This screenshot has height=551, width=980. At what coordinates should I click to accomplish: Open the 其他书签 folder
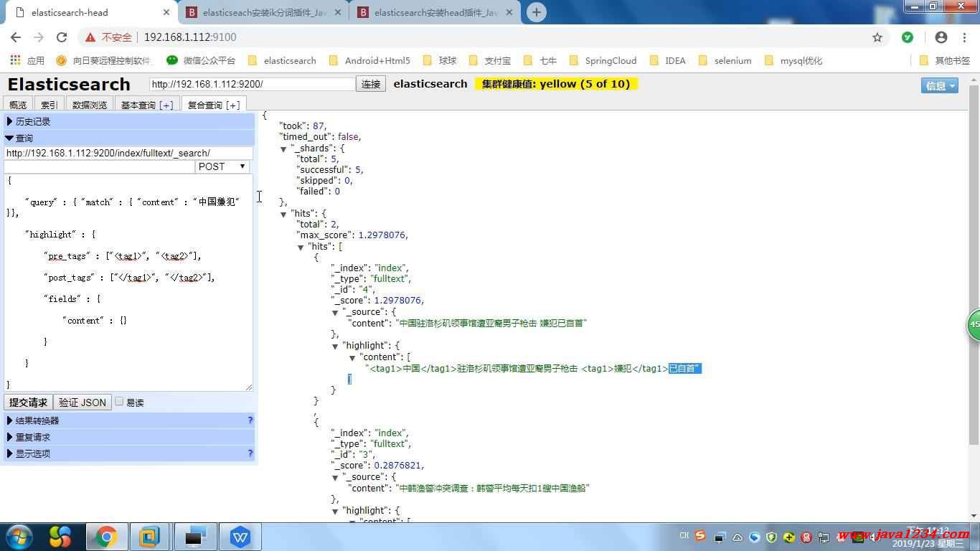pyautogui.click(x=945, y=60)
